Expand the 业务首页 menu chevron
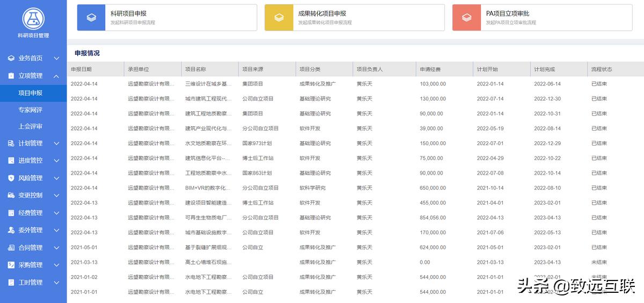The image size is (644, 303). click(56, 58)
